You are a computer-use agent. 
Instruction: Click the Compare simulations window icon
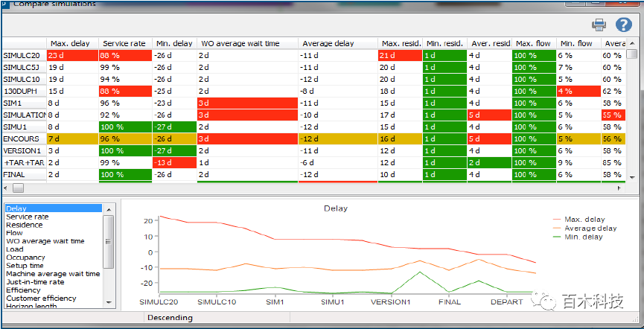pyautogui.click(x=4, y=3)
